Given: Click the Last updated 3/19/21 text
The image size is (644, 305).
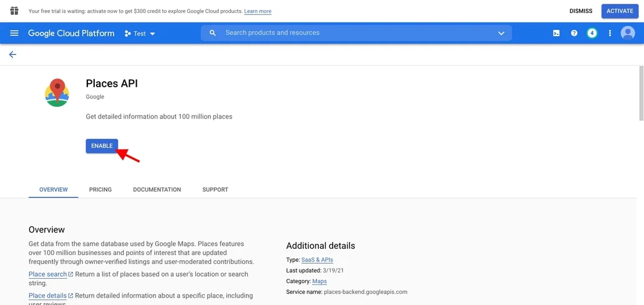Looking at the screenshot, I should pos(316,271).
